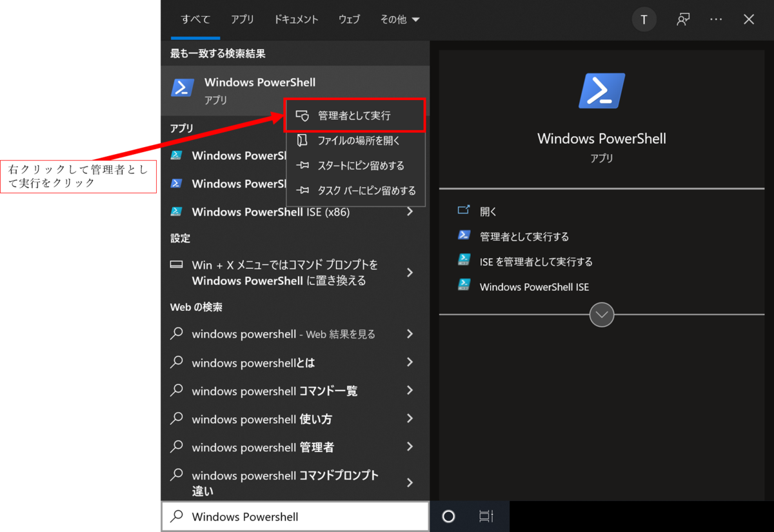774x532 pixels.
Task: Click the open icon beside 開く in the preview pane
Action: [x=464, y=210]
